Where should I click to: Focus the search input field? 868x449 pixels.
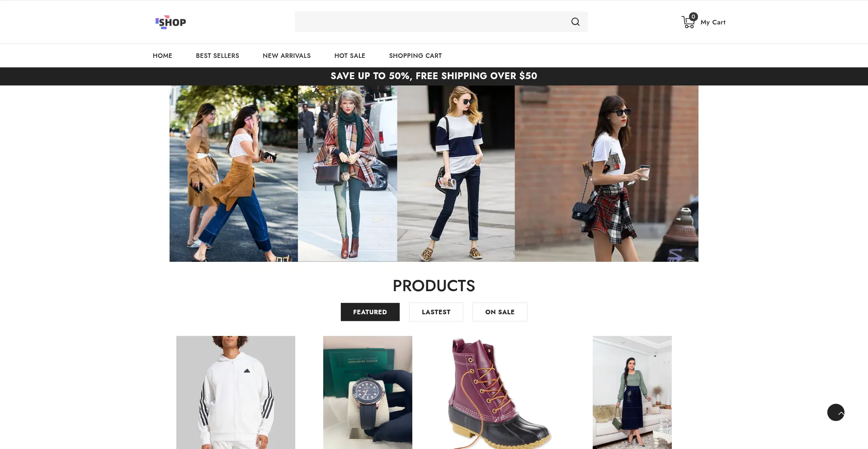point(429,22)
